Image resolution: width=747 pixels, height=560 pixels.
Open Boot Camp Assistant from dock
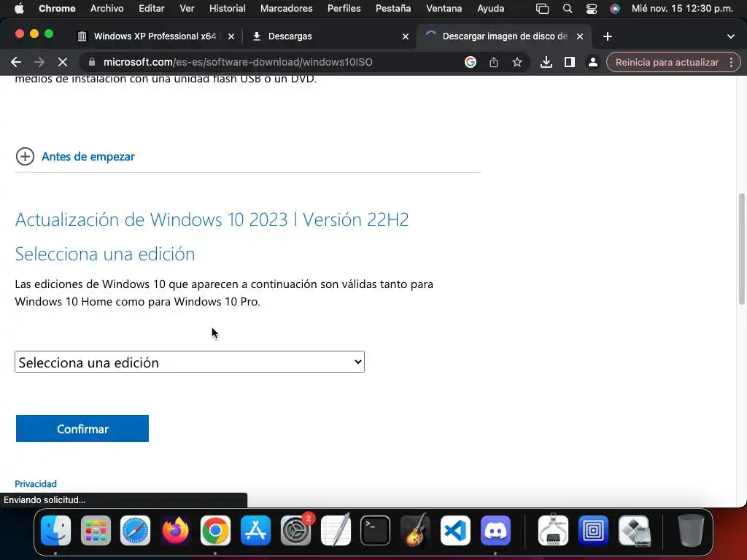[634, 530]
